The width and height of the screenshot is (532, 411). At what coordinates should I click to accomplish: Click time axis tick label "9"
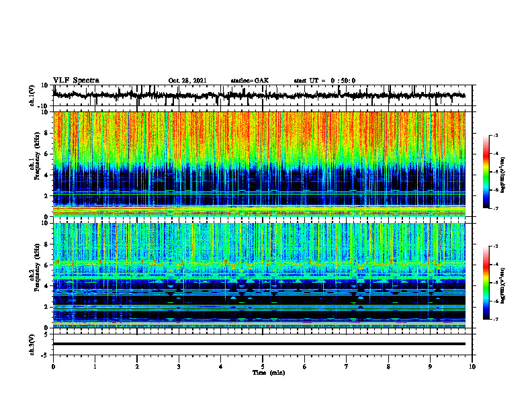pyautogui.click(x=430, y=367)
